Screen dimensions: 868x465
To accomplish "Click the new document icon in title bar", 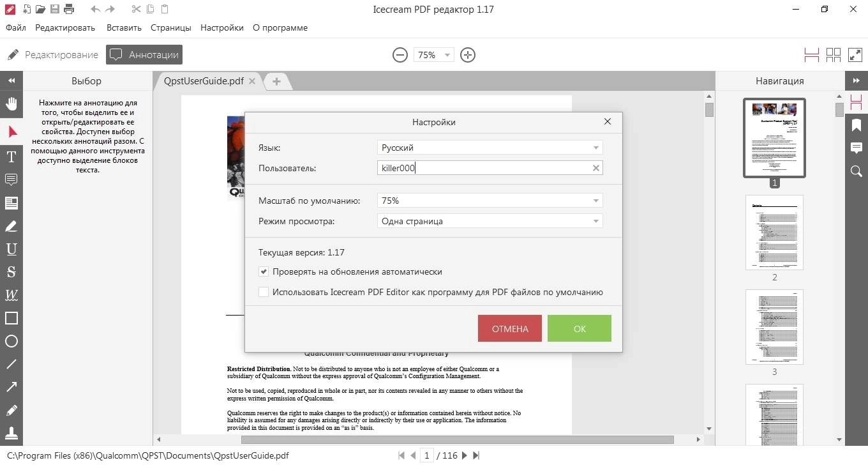I will 26,9.
